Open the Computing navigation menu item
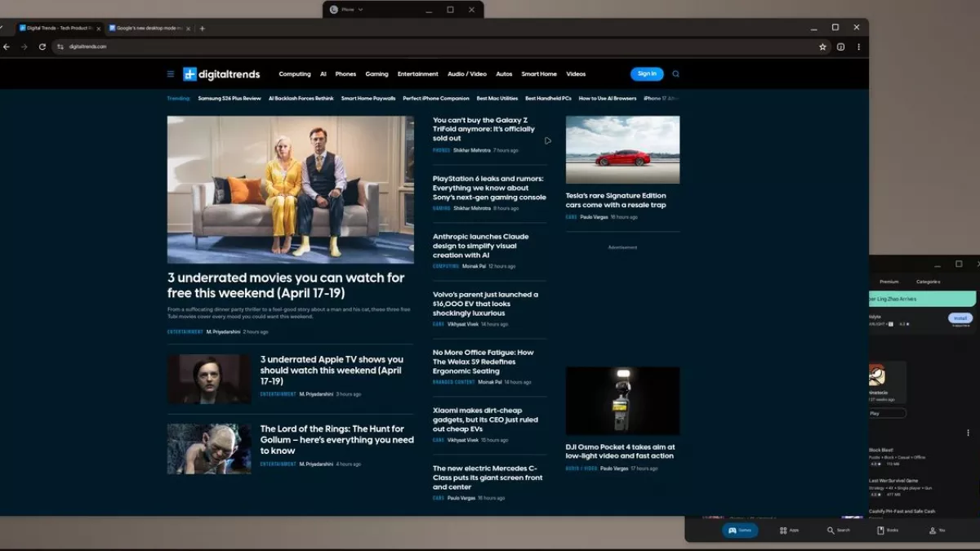This screenshot has height=551, width=980. [x=295, y=74]
